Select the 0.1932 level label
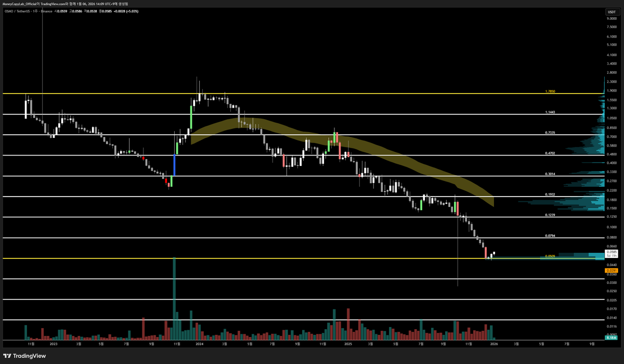The height and width of the screenshot is (364, 624). pos(550,194)
